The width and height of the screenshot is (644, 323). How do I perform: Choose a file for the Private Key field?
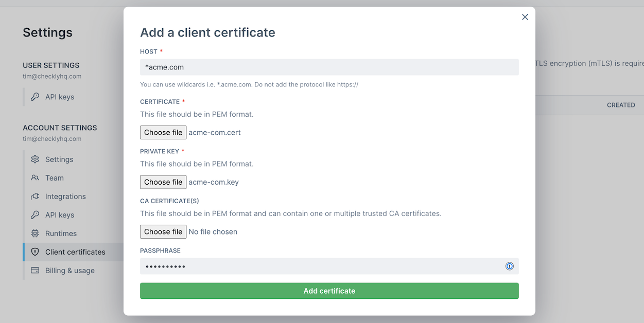click(x=163, y=182)
